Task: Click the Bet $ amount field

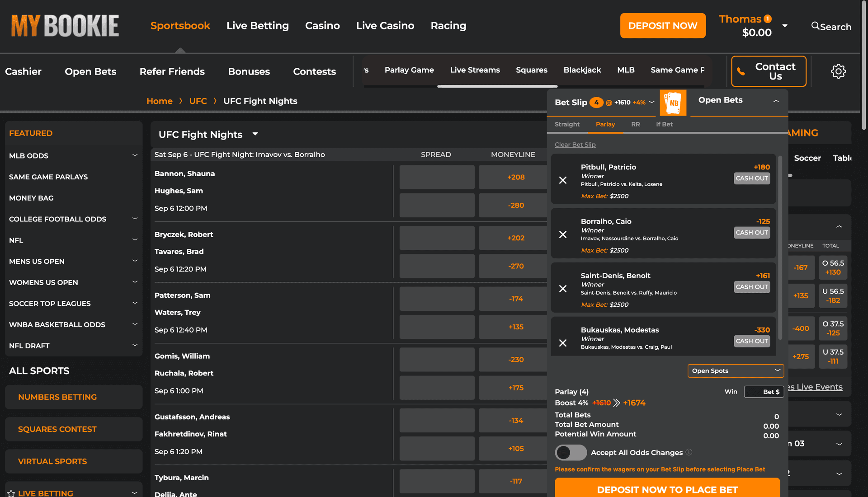Action: (x=764, y=392)
